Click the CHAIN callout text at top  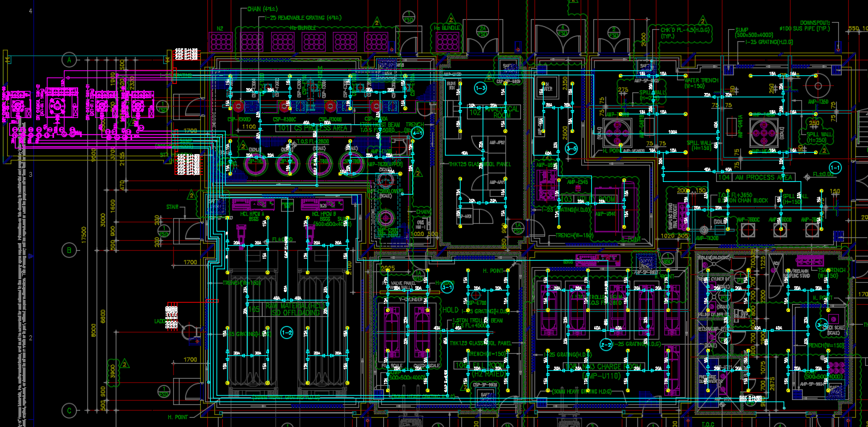255,9
